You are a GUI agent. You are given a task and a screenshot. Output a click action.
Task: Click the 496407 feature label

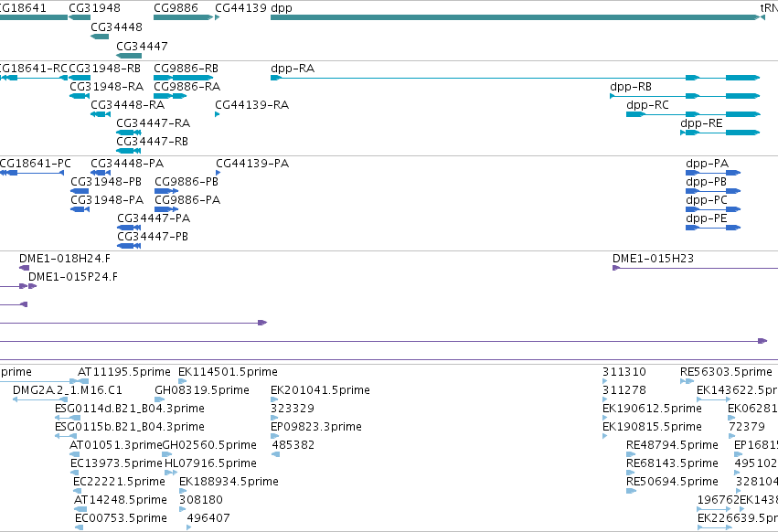click(208, 518)
